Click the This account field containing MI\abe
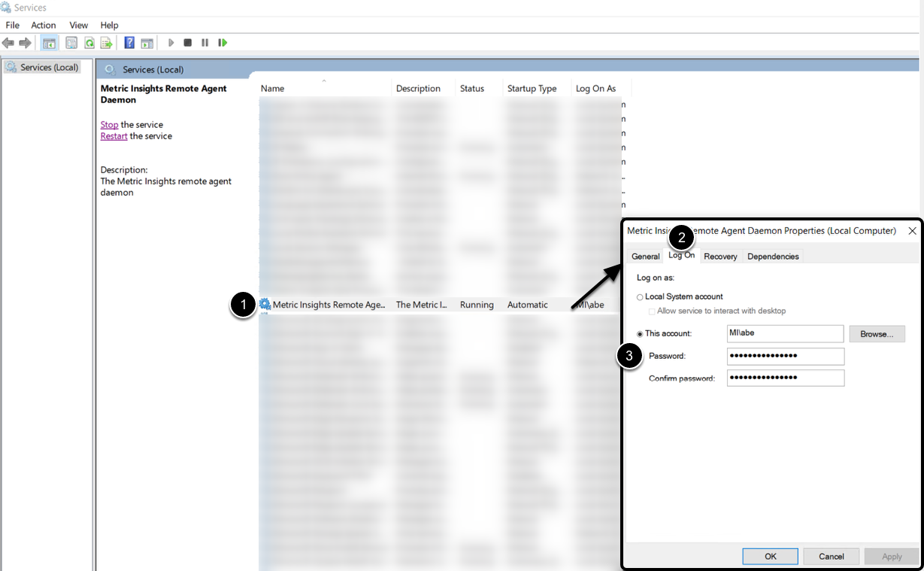The height and width of the screenshot is (571, 924). click(x=786, y=333)
